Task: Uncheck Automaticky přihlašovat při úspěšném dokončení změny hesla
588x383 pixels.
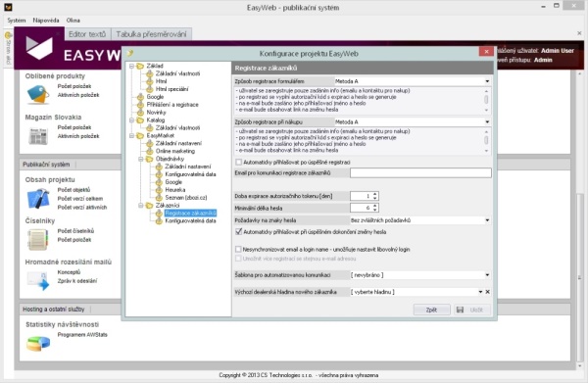Action: point(238,232)
